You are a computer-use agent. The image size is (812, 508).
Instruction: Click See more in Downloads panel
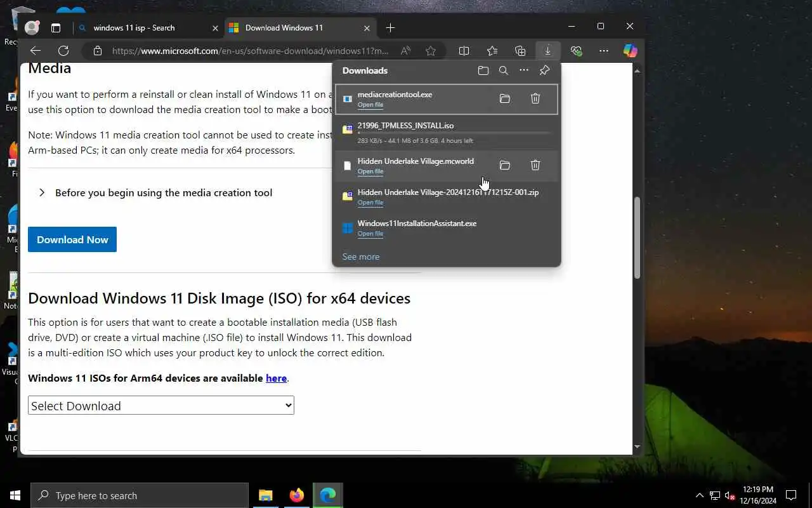pyautogui.click(x=360, y=257)
